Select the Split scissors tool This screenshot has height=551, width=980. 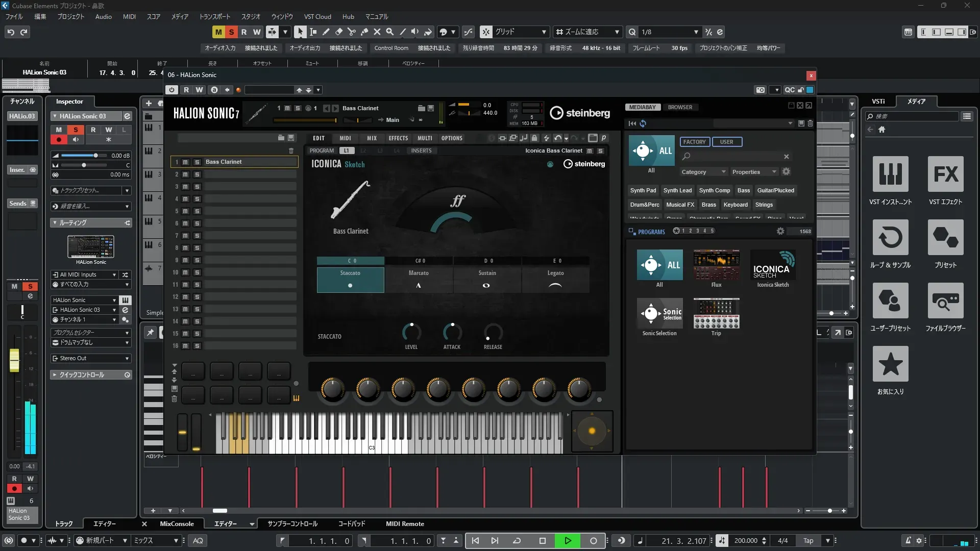click(x=351, y=32)
